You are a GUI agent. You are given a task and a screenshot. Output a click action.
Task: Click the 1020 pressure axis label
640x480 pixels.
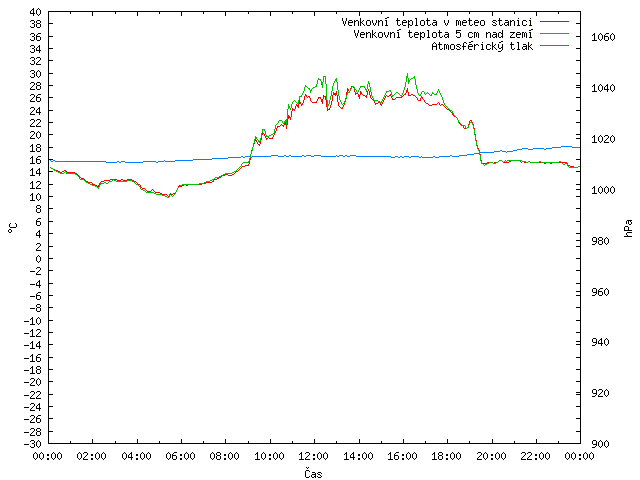603,140
